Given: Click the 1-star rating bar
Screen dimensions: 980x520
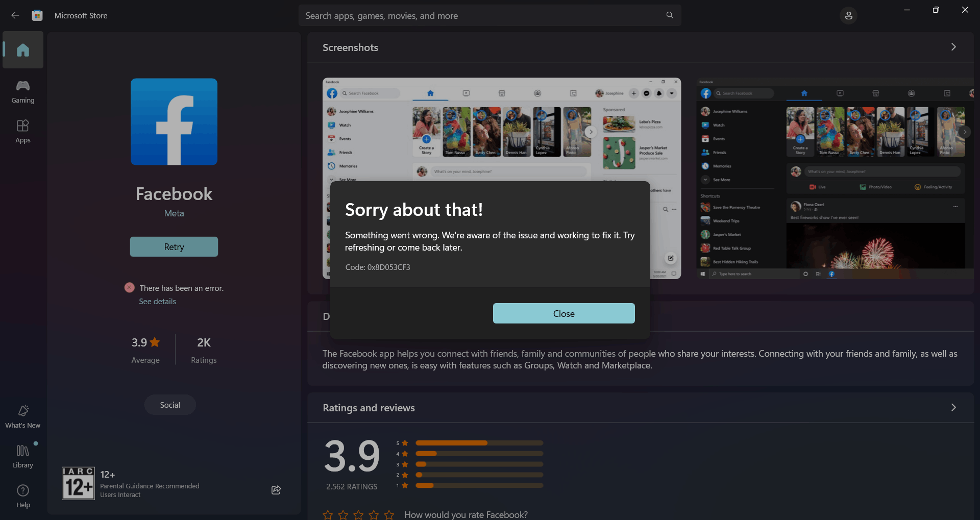Looking at the screenshot, I should click(x=479, y=485).
